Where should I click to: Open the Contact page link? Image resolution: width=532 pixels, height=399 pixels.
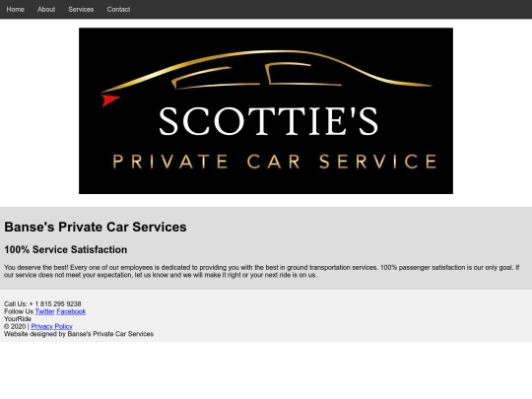tap(118, 10)
